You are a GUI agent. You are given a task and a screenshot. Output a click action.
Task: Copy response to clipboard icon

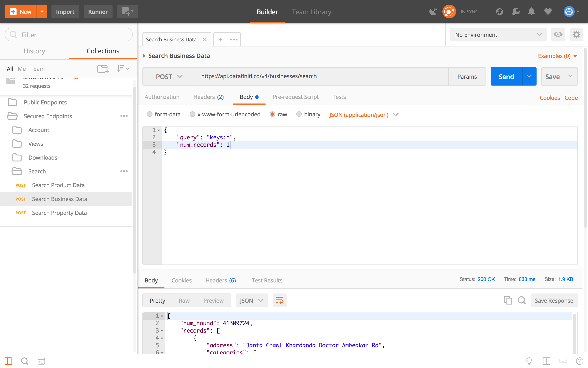coord(508,300)
